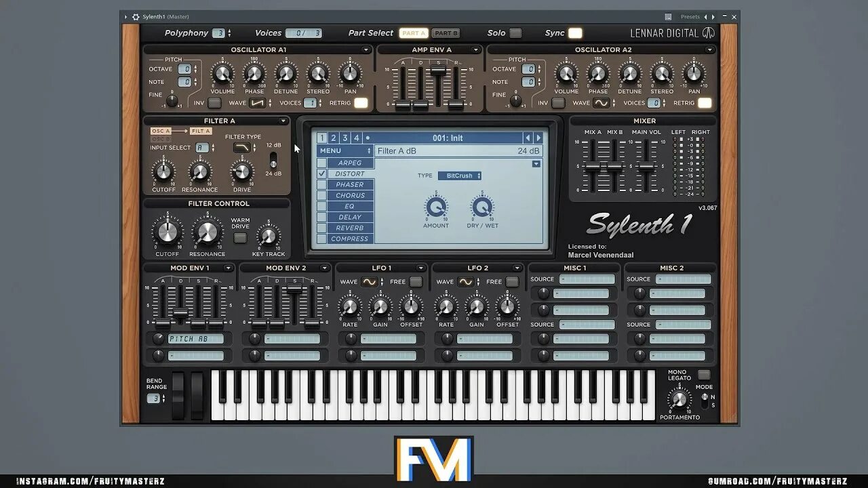Select the EQ effect tab
Screen dimensions: 868x488
point(351,207)
